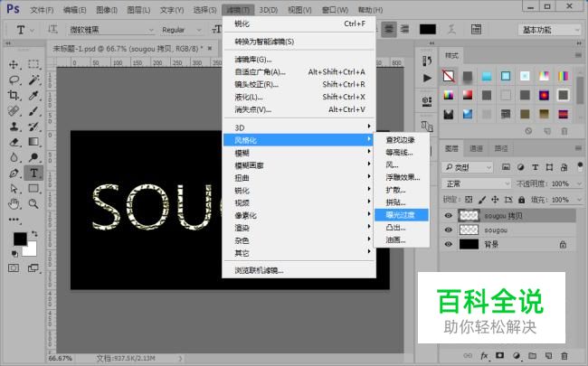Switch to the 路径 tab
588x366 pixels.
[501, 149]
